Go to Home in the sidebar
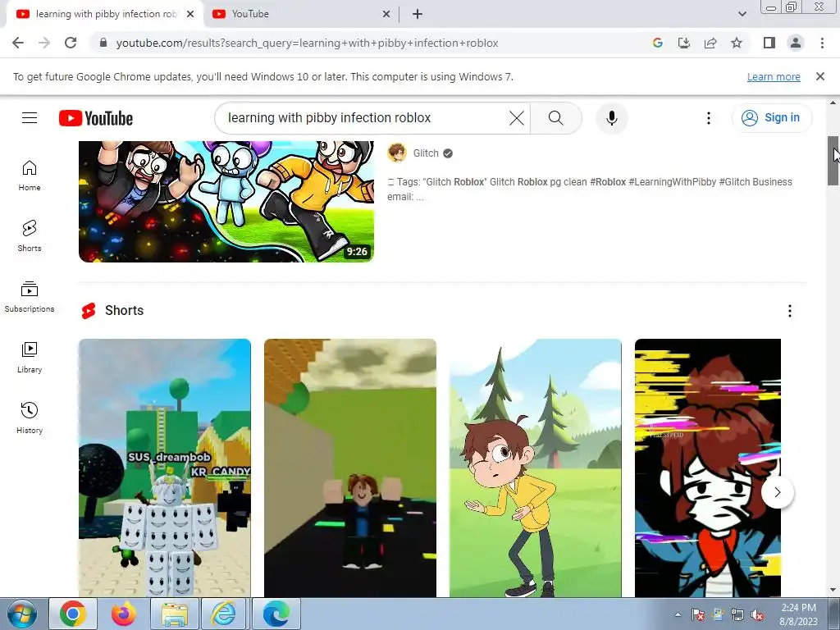The height and width of the screenshot is (630, 840). tap(30, 176)
